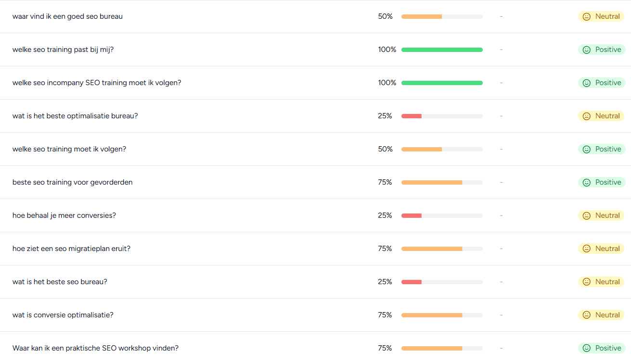Open 'Waar kan ik een praktische SEO workshop vinden?'

(x=95, y=348)
